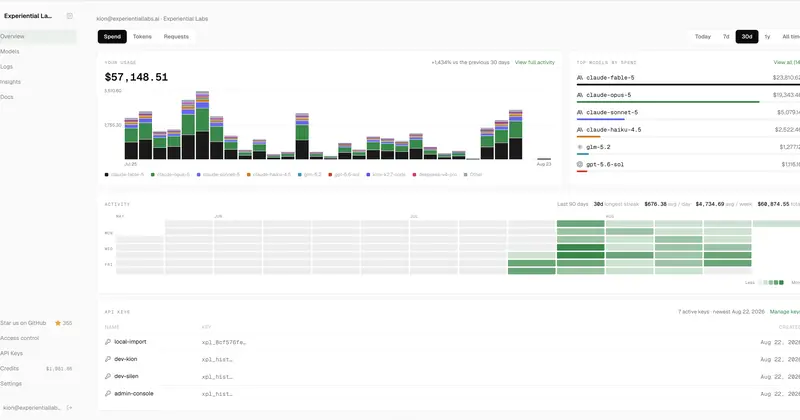This screenshot has width=800, height=420.
Task: Open Overview in the sidebar
Action: click(x=38, y=36)
